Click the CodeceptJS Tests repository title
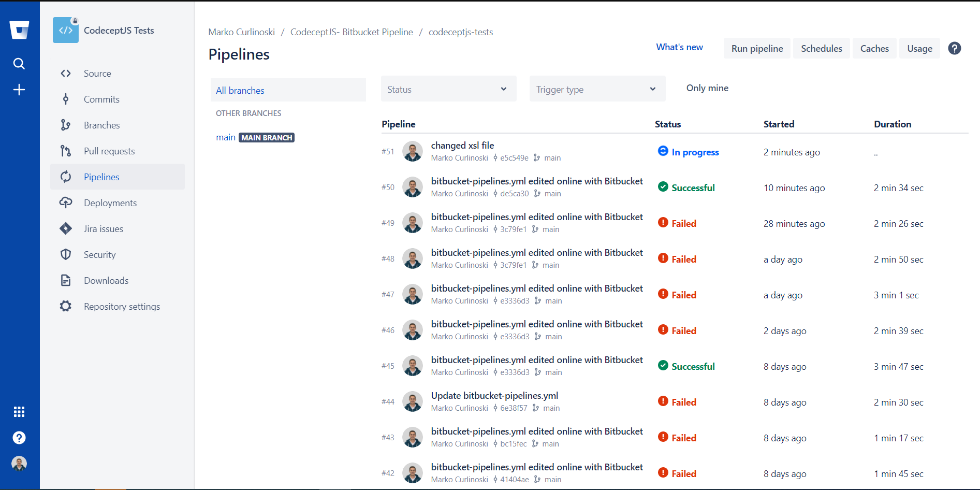980x490 pixels. click(x=119, y=31)
